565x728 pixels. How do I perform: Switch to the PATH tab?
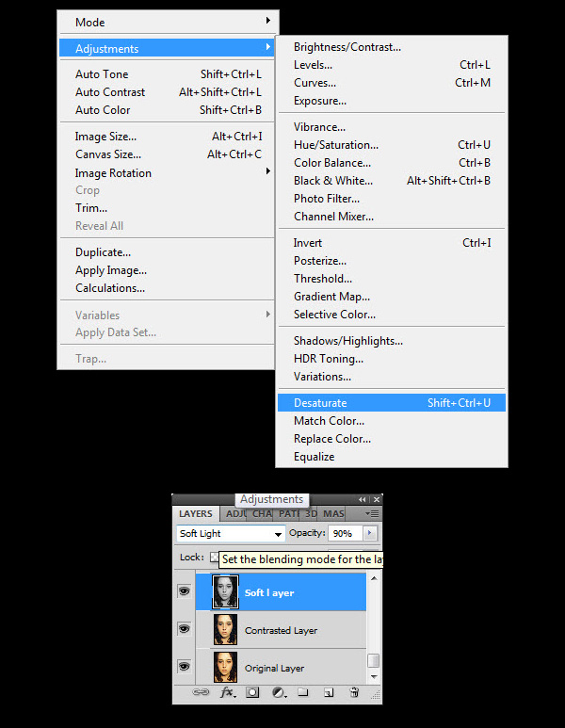pos(288,514)
